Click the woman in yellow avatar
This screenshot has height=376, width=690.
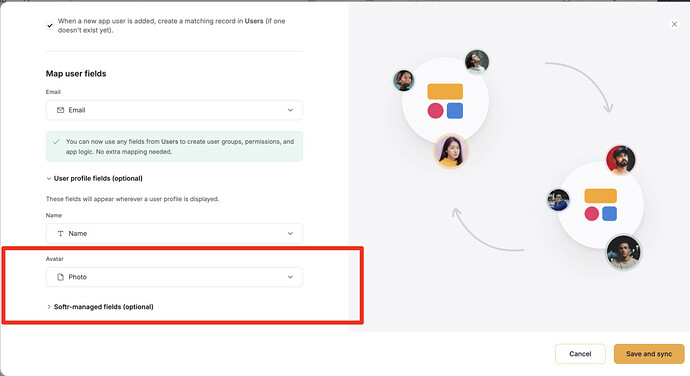point(451,151)
